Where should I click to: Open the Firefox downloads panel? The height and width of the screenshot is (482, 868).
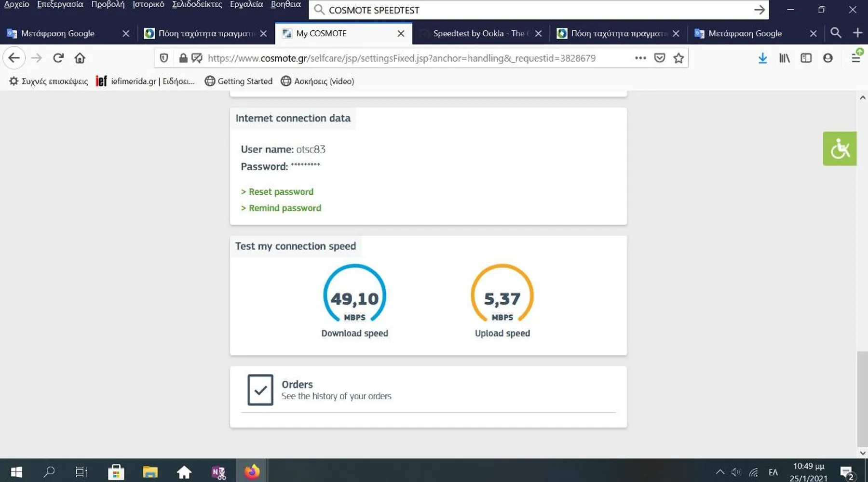(762, 58)
